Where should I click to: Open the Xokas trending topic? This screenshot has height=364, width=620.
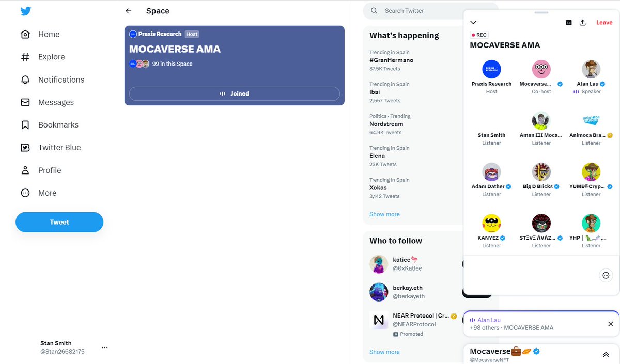[378, 188]
